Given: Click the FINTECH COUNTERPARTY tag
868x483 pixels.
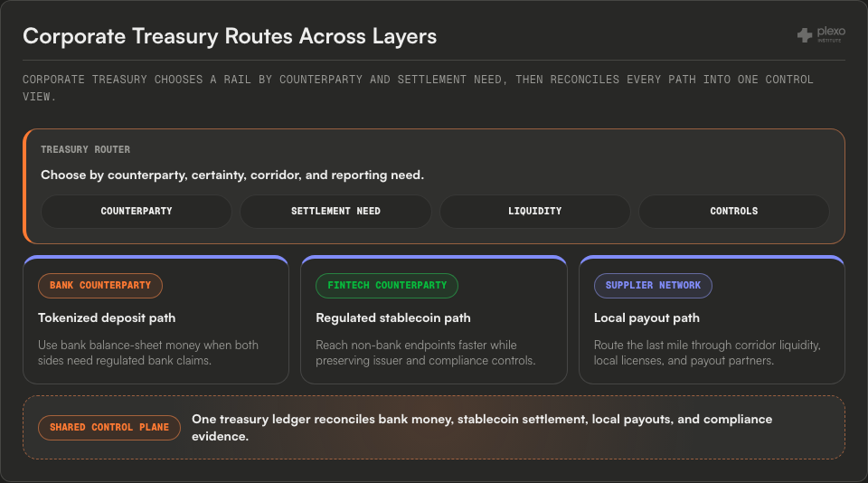Looking at the screenshot, I should click(x=387, y=286).
